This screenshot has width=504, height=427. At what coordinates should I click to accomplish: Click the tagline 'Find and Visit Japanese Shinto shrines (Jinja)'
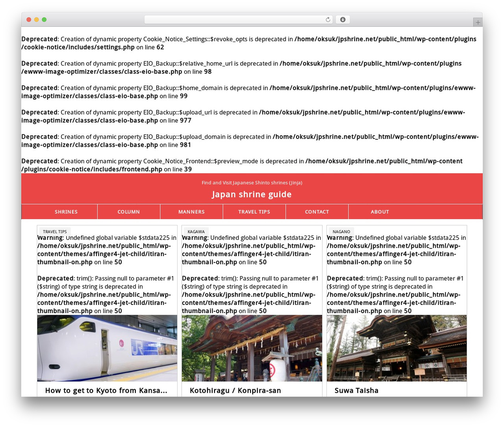[252, 183]
